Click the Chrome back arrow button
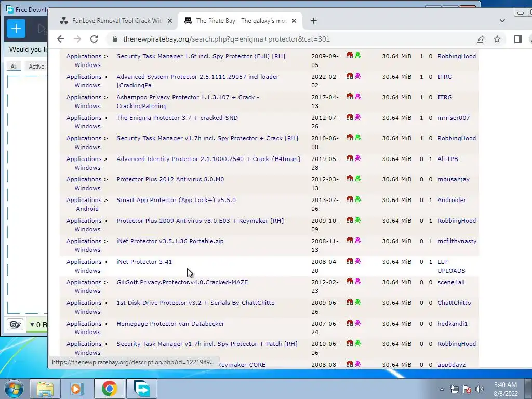 (61, 39)
